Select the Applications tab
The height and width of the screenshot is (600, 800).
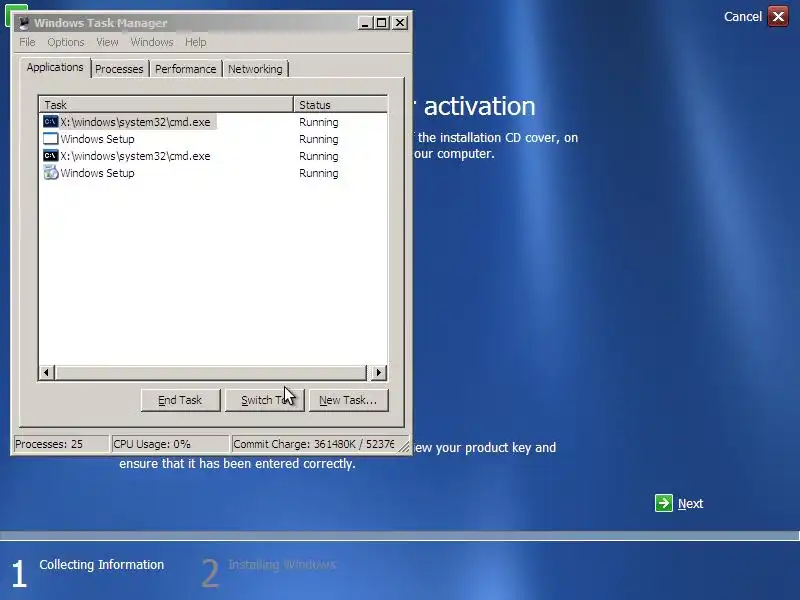click(55, 67)
